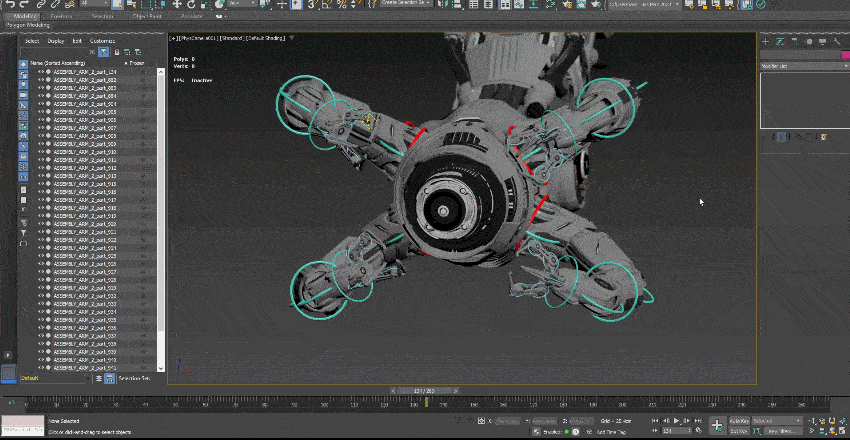Open the Modify panel tab icon
Viewport: 850px width, 440px height.
click(x=780, y=41)
